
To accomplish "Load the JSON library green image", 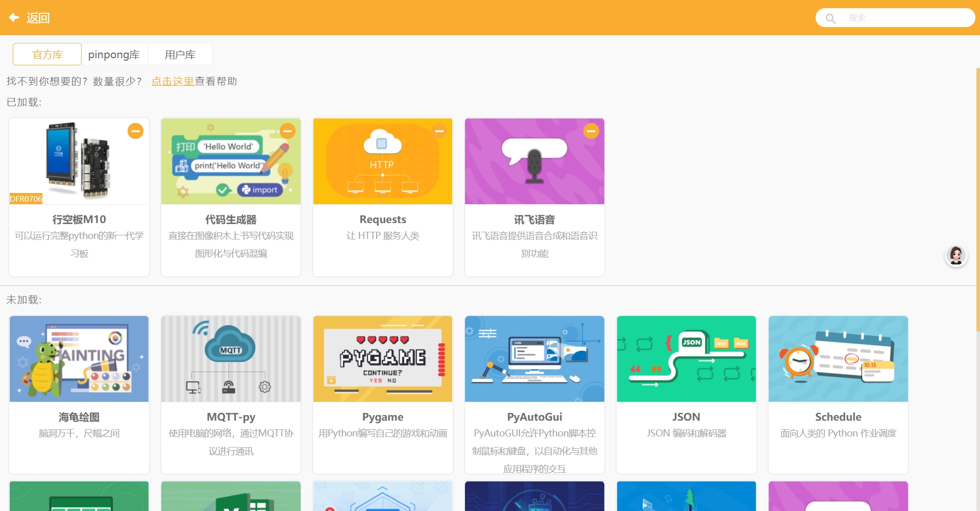I will click(687, 359).
